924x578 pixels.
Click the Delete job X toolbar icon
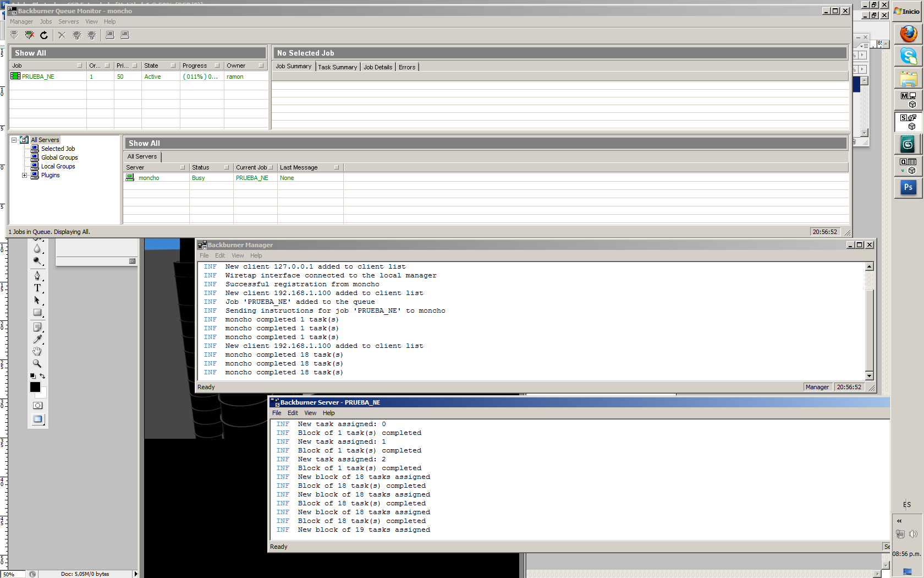62,35
